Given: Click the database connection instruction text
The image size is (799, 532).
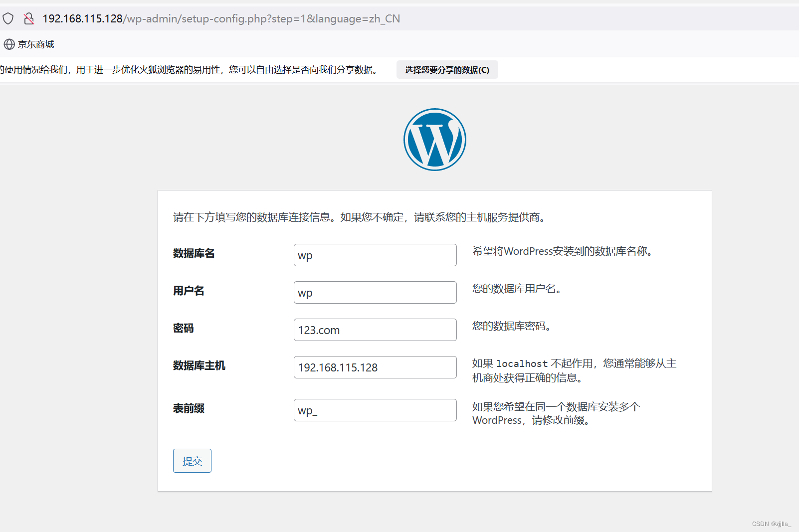Looking at the screenshot, I should pyautogui.click(x=357, y=217).
